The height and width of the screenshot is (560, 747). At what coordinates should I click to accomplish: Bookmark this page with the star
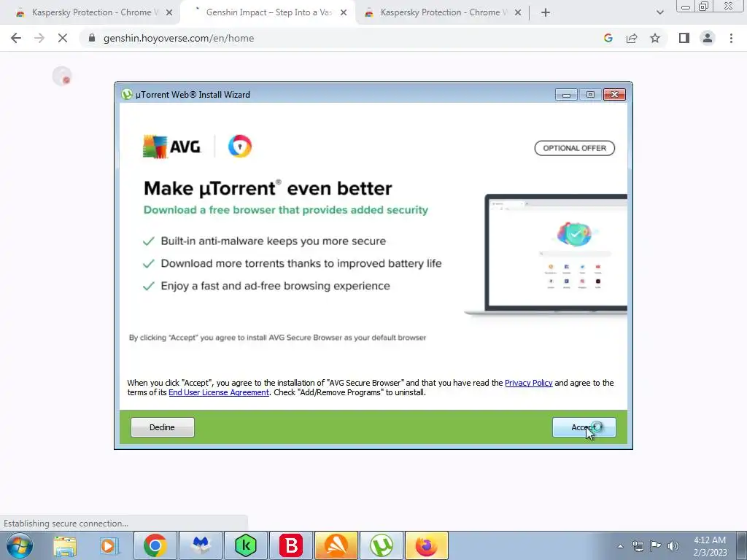[655, 38]
